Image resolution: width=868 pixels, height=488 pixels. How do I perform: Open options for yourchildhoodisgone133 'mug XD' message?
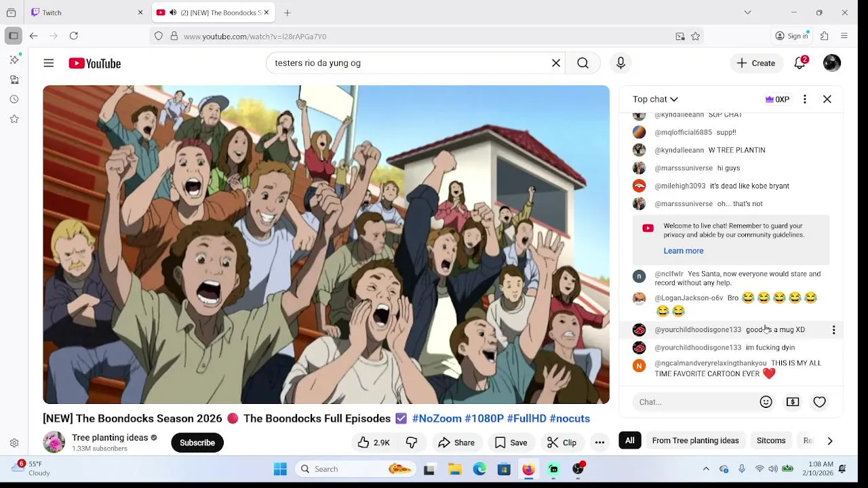tap(833, 329)
